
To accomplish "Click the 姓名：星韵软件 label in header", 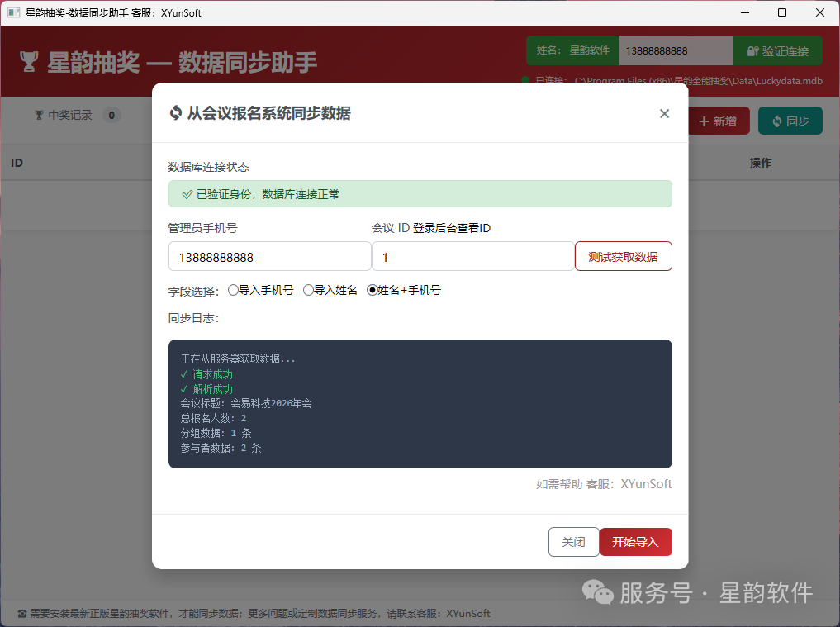I will [572, 50].
